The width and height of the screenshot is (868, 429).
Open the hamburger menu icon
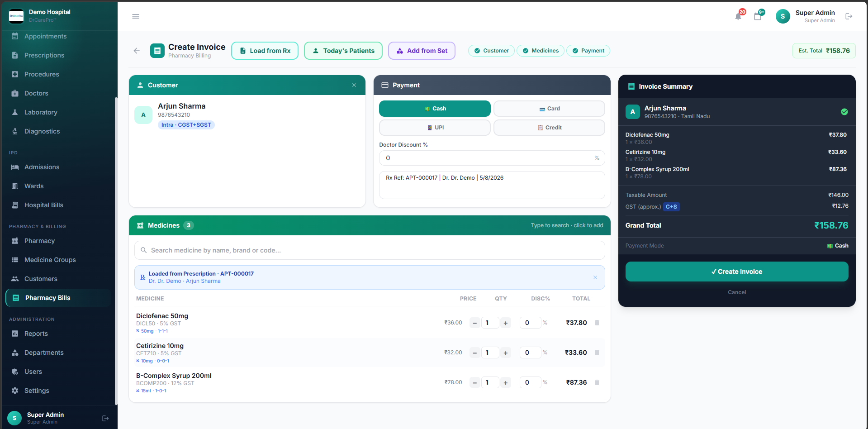pyautogui.click(x=136, y=16)
